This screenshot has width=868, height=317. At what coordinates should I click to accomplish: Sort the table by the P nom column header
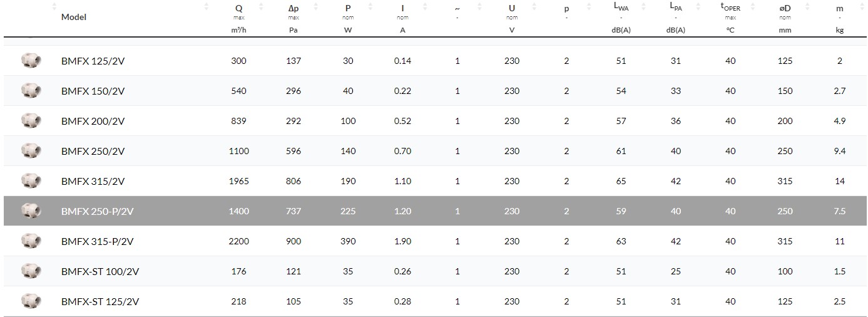(348, 9)
